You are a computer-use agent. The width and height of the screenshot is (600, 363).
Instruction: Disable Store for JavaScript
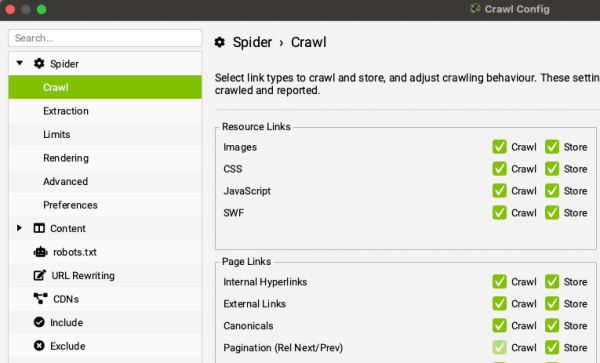(x=552, y=191)
